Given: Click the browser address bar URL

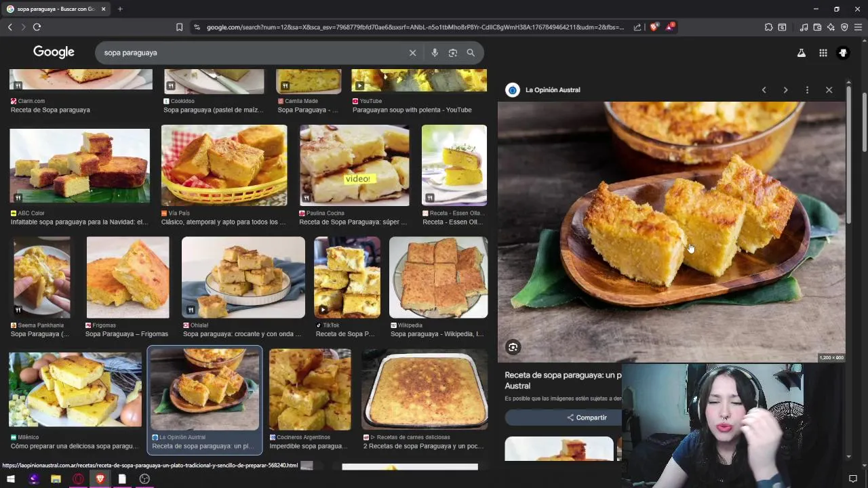Looking at the screenshot, I should 415,27.
